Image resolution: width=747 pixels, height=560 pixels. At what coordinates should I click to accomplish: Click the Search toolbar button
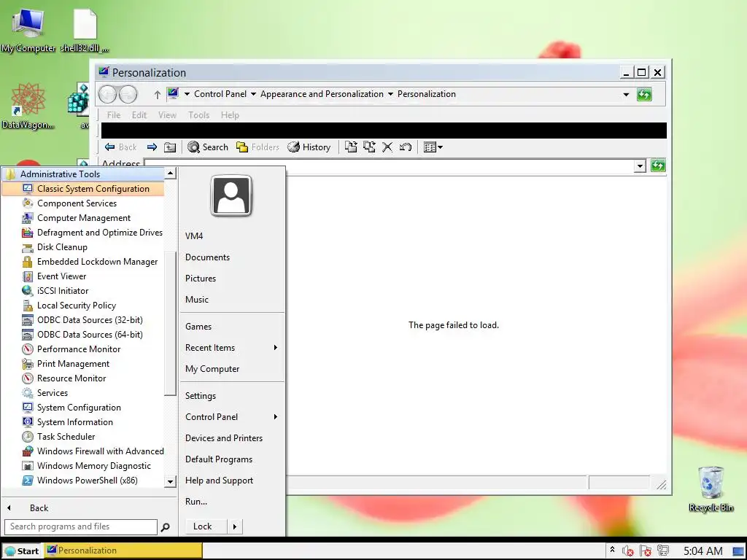pos(208,147)
